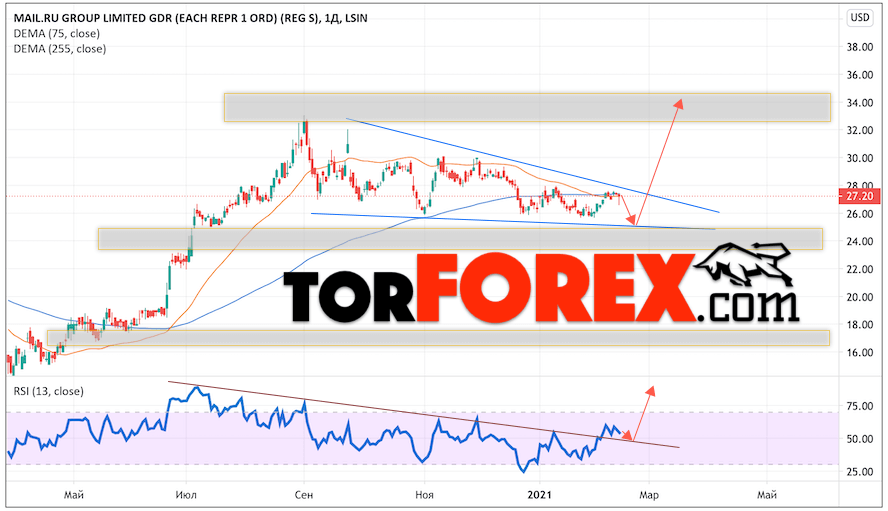Click the 2021 time axis label
The width and height of the screenshot is (888, 511).
point(539,495)
